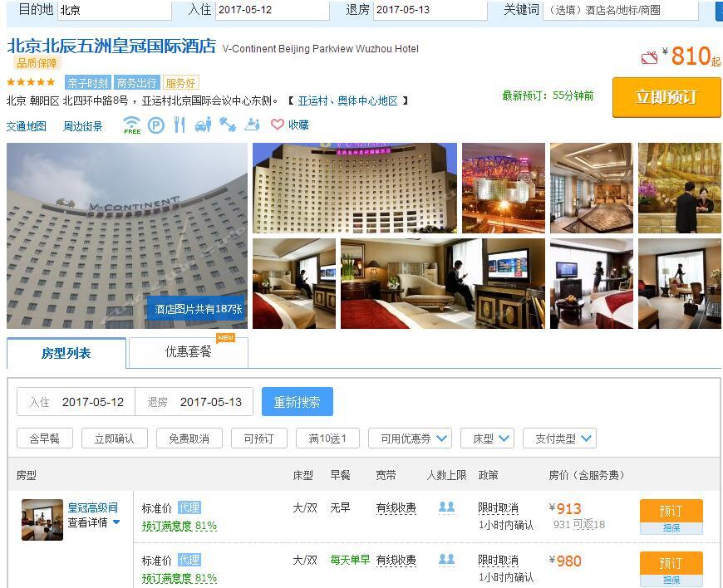723x588 pixels.
Task: Open the 交通地图 traffic map link
Action: pos(27,126)
